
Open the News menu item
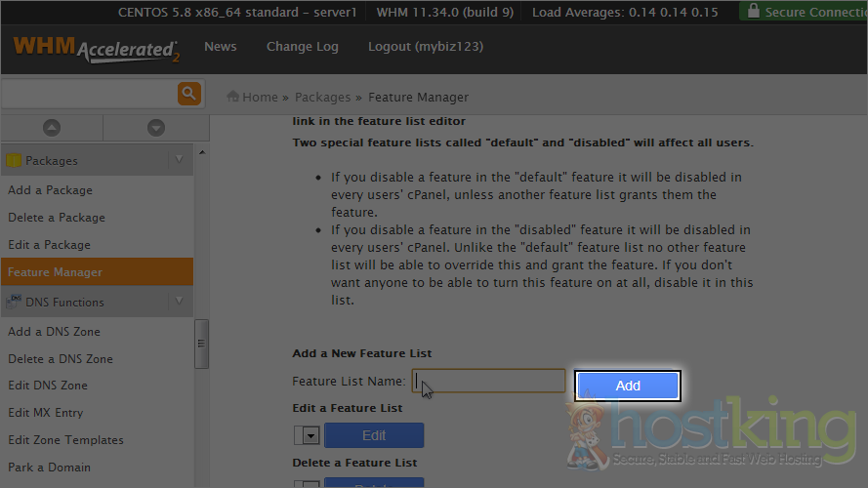pos(220,47)
